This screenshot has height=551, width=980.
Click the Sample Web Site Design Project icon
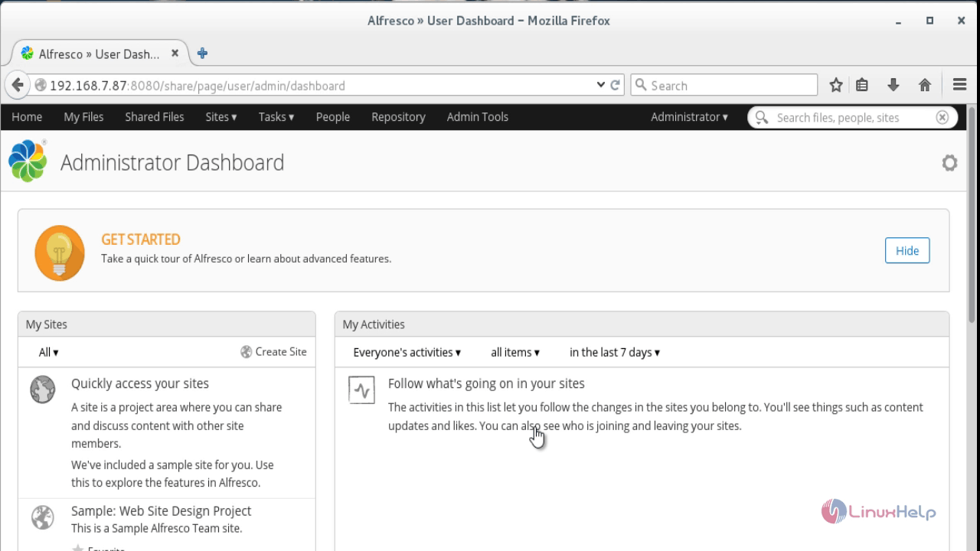[x=43, y=518]
